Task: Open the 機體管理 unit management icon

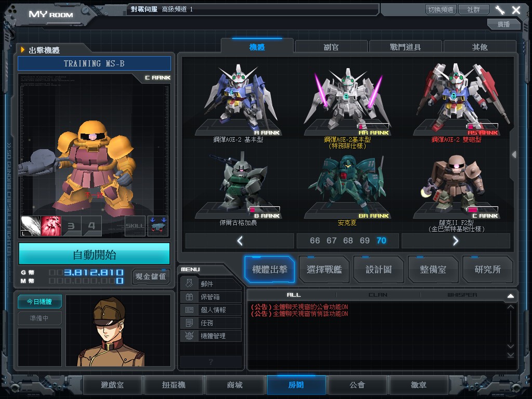Action: pos(189,336)
